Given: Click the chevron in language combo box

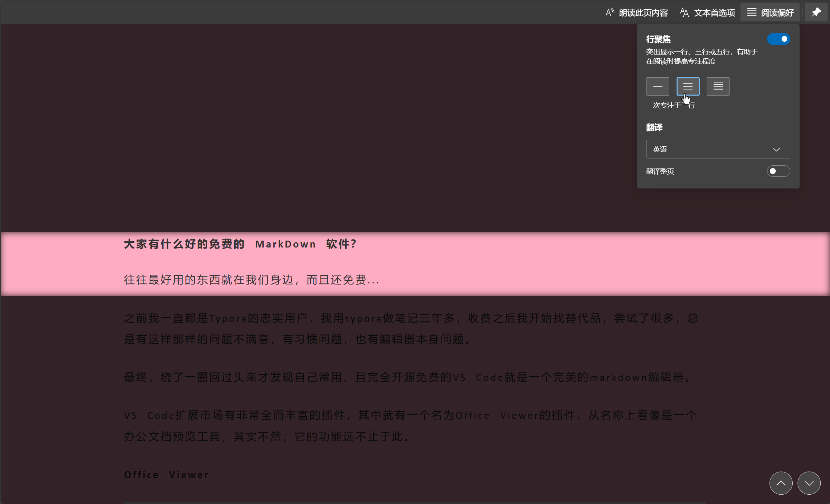Looking at the screenshot, I should [x=776, y=149].
